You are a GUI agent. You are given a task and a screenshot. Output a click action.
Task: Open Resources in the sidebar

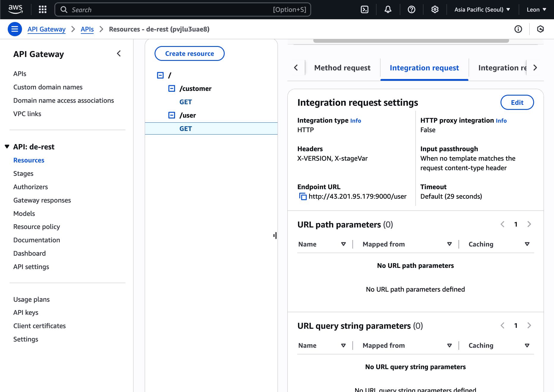29,160
